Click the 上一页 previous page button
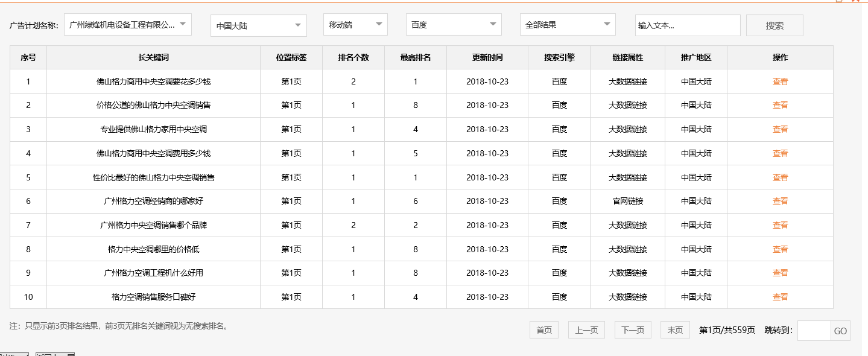Image resolution: width=868 pixels, height=356 pixels. pyautogui.click(x=586, y=329)
